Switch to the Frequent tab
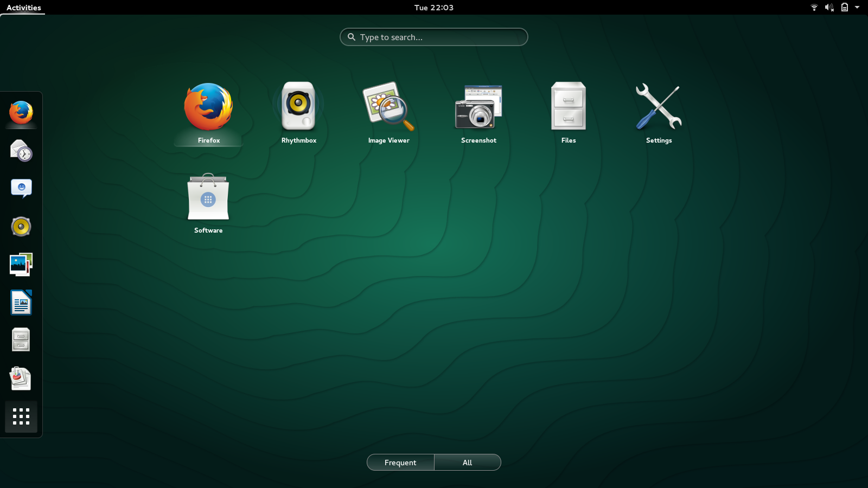 point(400,463)
